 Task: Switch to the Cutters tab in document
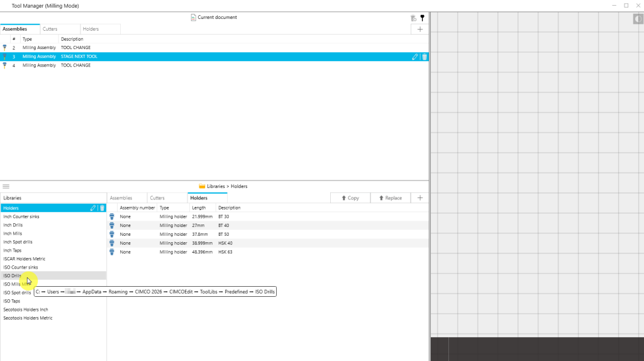[50, 29]
